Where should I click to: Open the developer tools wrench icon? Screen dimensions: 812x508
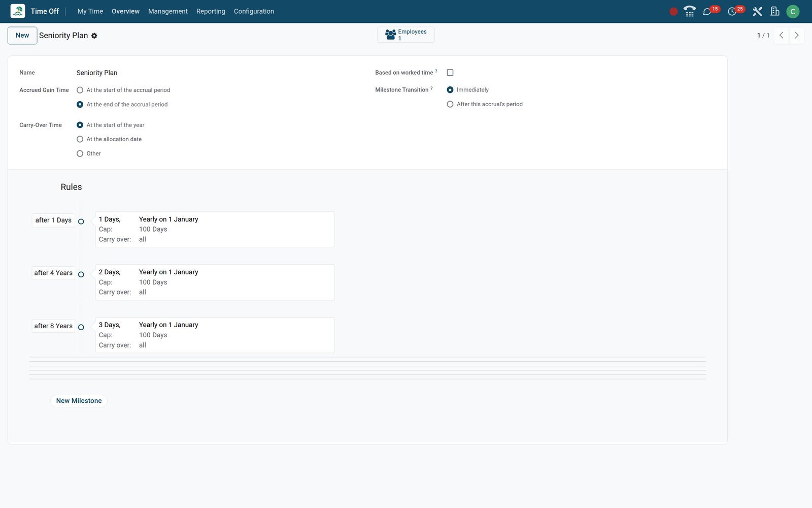[757, 11]
